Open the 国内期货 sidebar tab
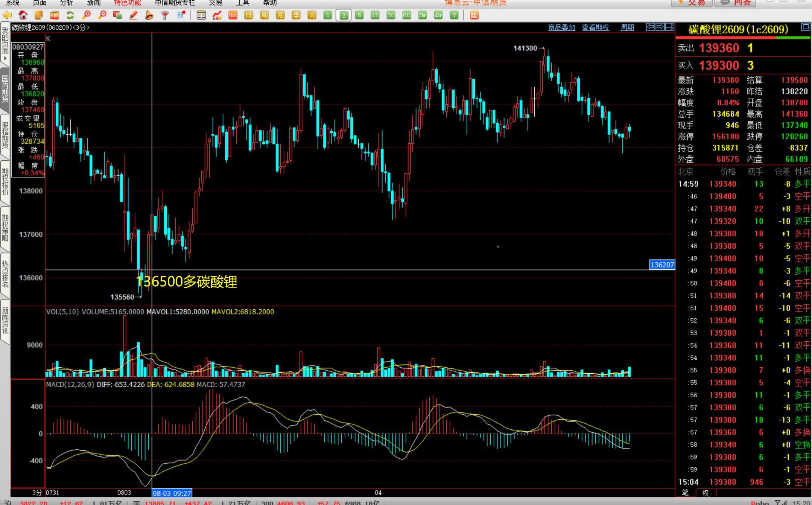The height and width of the screenshot is (505, 812). click(x=5, y=90)
